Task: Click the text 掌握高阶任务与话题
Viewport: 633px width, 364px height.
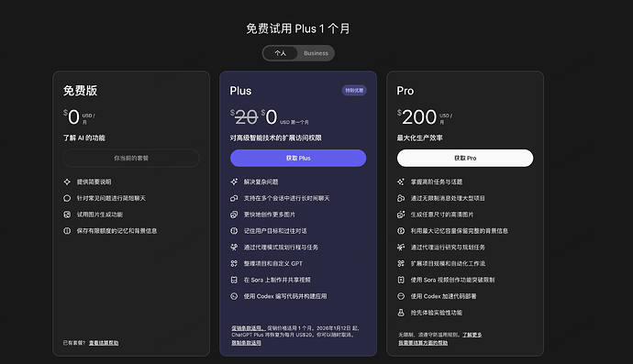Action: pos(437,182)
